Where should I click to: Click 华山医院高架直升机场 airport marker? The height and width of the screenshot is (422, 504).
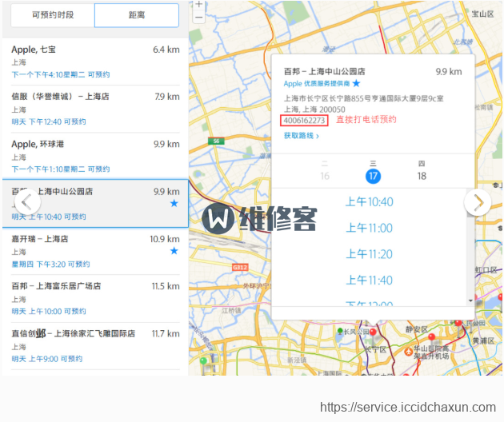click(x=408, y=352)
